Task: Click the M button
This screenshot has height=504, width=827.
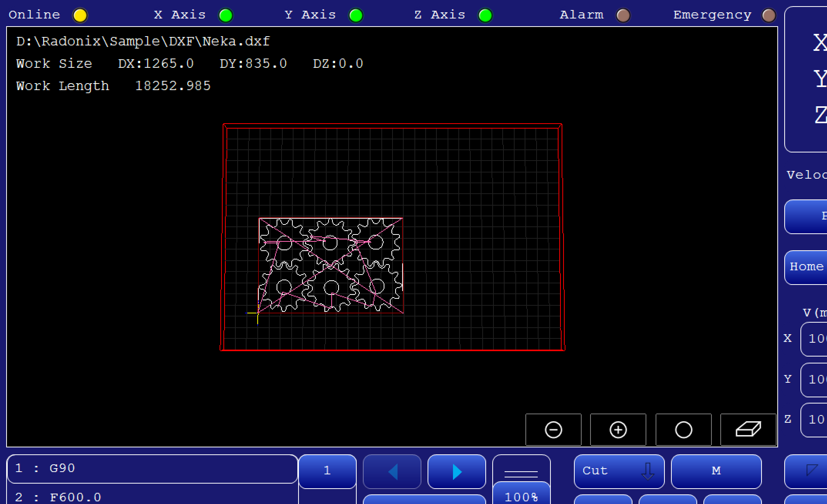Action: coord(716,471)
